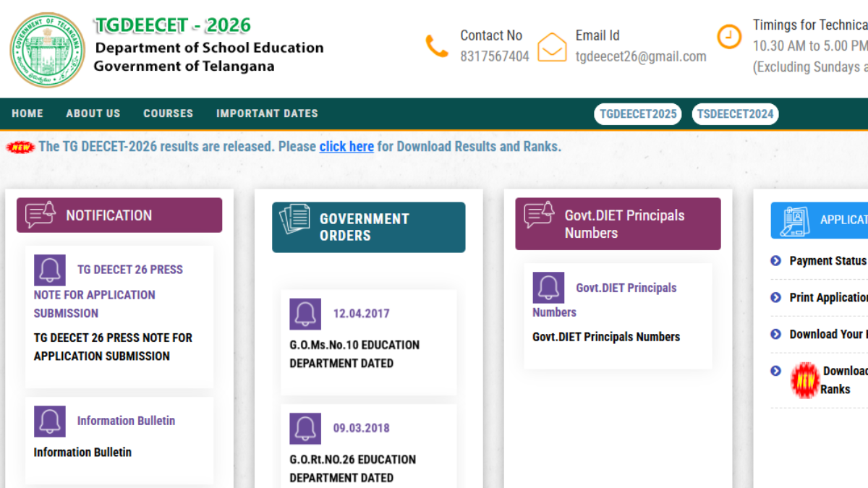
Task: Click the Government of Telangana emblem logo
Action: point(47,50)
